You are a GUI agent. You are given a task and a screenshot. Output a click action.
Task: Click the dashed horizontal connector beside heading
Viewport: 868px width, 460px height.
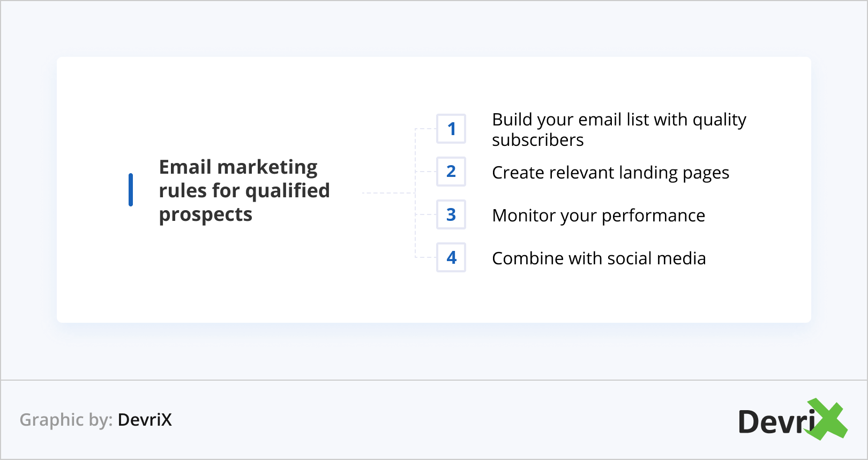388,193
